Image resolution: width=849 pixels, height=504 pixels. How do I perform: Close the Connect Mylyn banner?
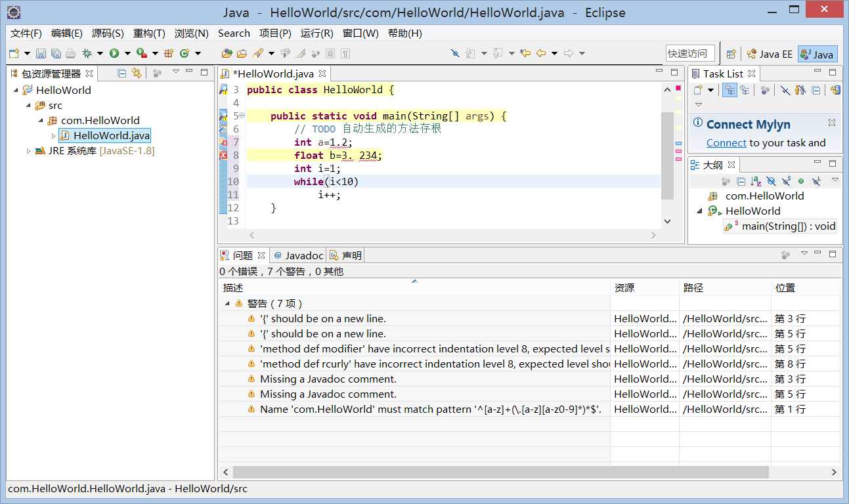point(831,123)
